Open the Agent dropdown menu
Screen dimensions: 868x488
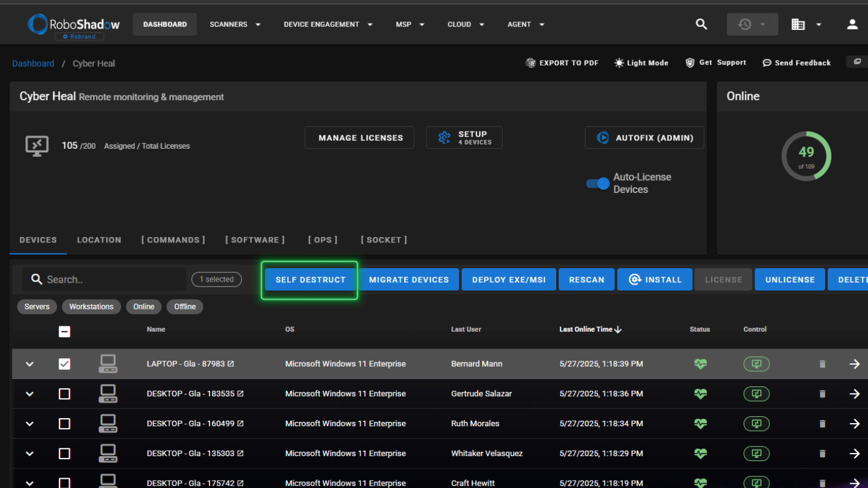point(526,24)
